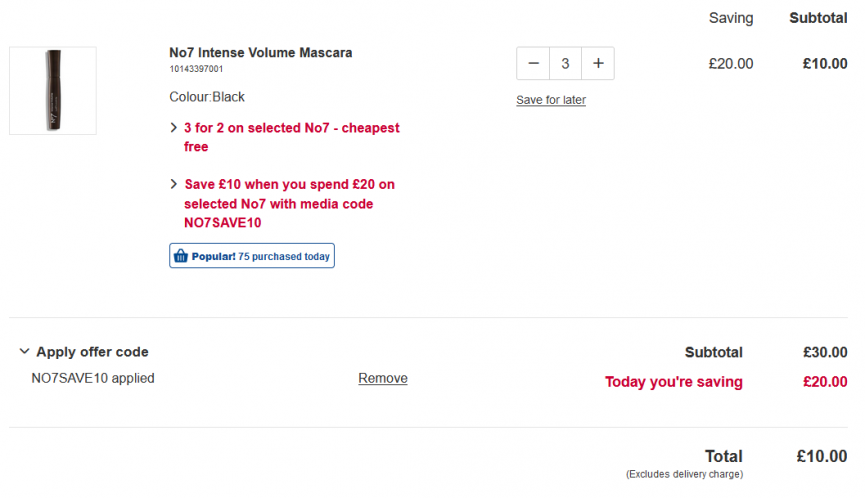Expand the Save £10 offer chevron
The image size is (865, 498).
click(174, 184)
